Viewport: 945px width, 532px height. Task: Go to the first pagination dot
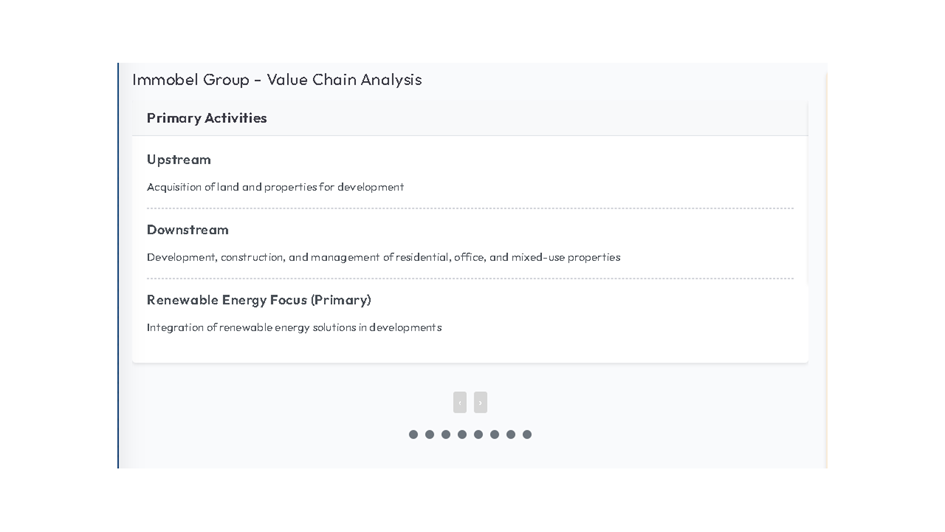click(x=413, y=435)
